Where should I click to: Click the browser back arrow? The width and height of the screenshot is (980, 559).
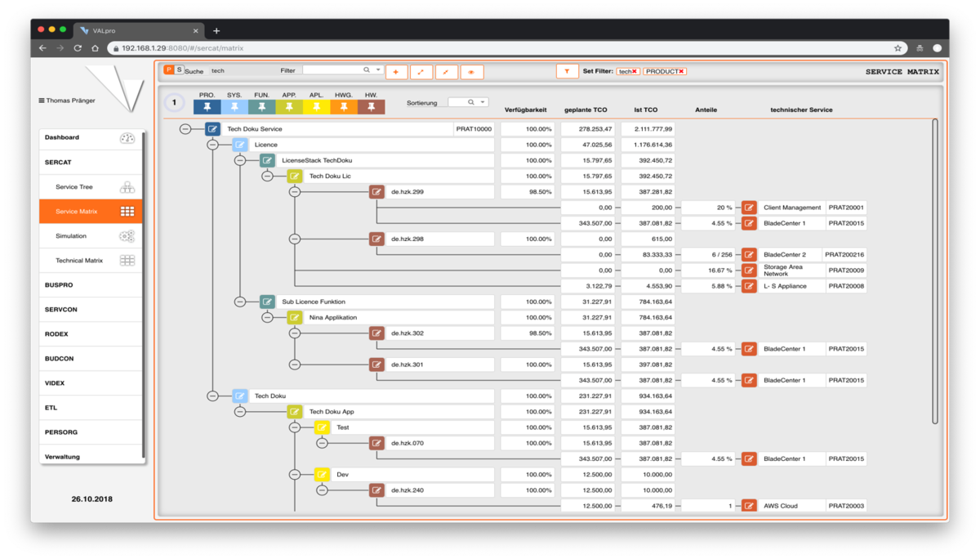coord(42,48)
